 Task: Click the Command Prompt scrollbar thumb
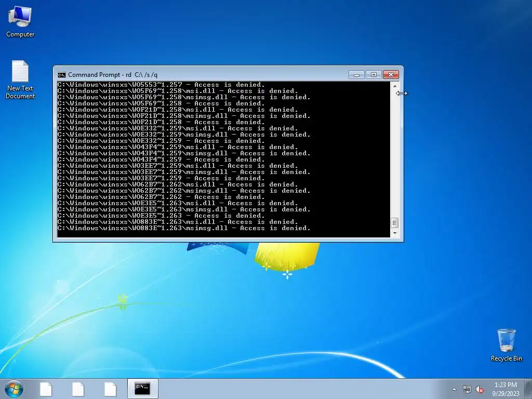click(395, 222)
